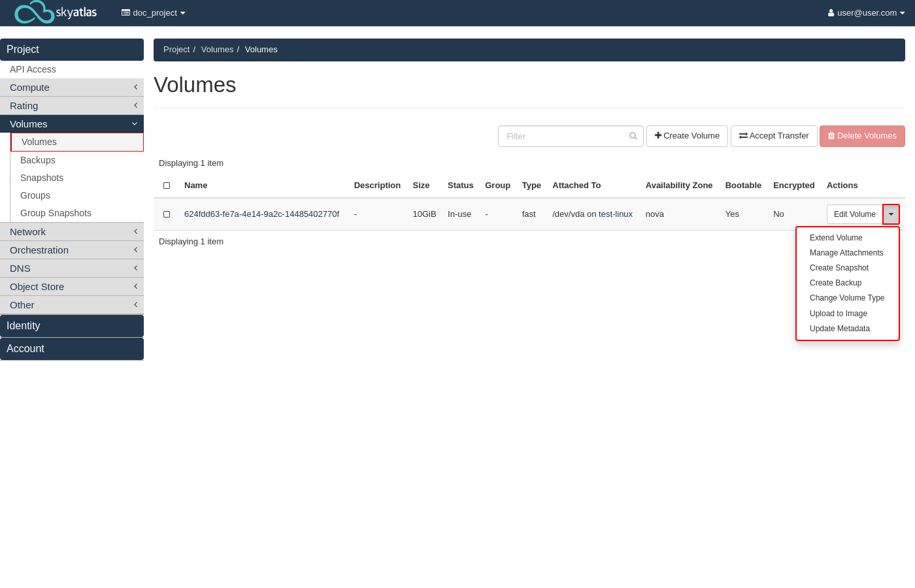Click the Name column header
The height and width of the screenshot is (588, 915).
pos(196,186)
